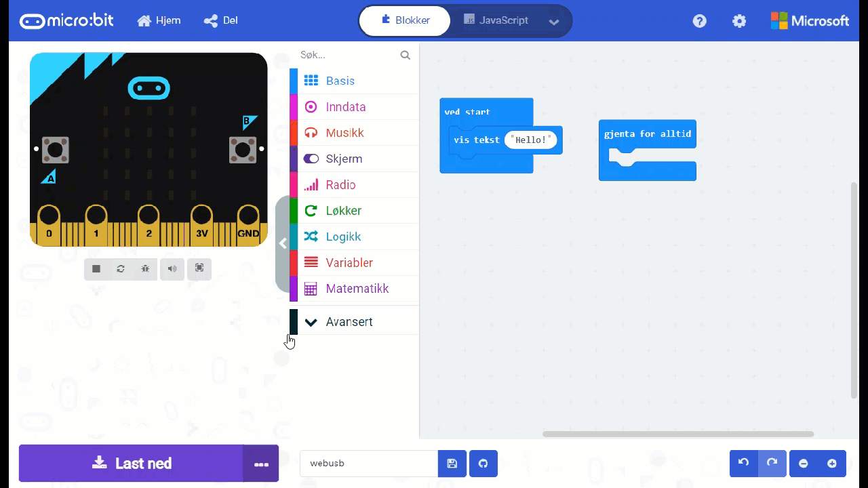Save project with disk icon
868x488 pixels.
pyautogui.click(x=452, y=464)
